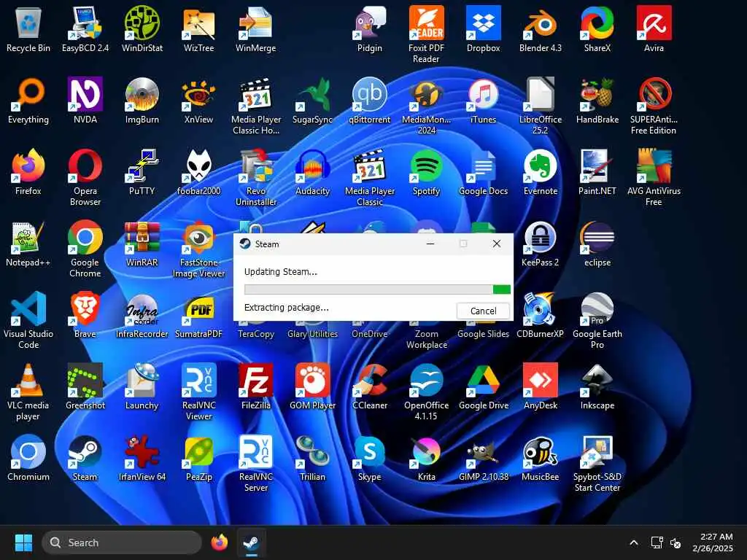Select the foobar2000 desktop icon

(198, 172)
